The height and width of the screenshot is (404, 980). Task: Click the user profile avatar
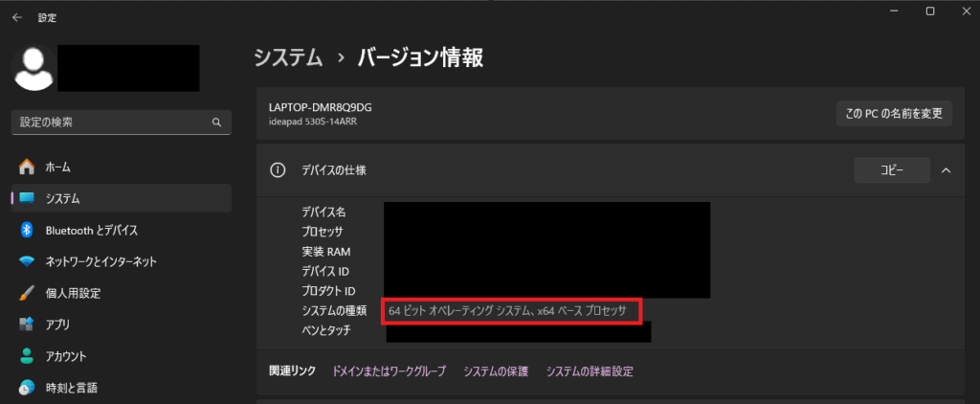click(33, 68)
